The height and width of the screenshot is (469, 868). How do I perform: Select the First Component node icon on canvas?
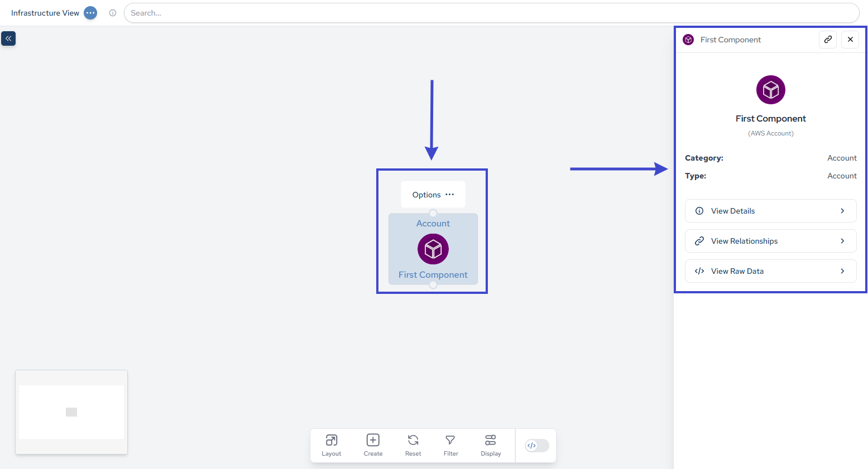[433, 249]
